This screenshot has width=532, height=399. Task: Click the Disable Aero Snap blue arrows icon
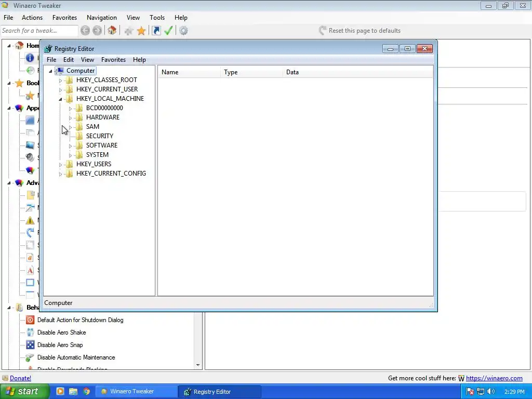[x=30, y=345]
